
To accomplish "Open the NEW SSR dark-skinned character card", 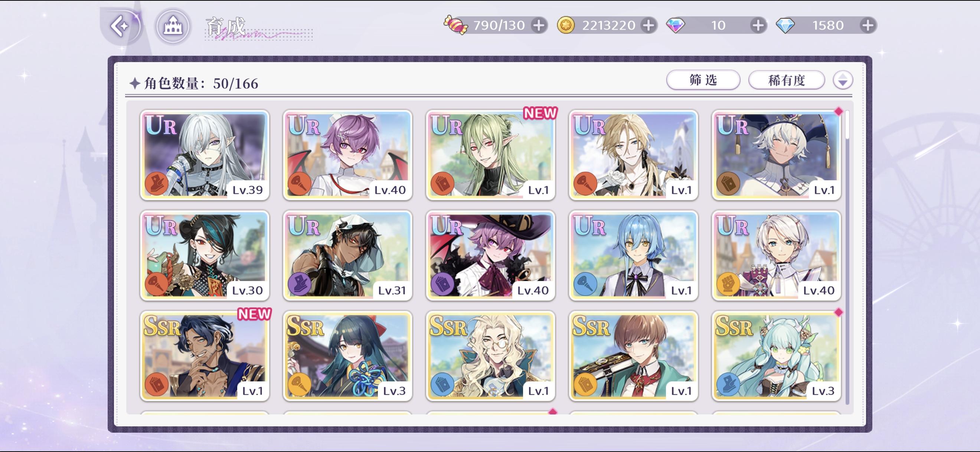I will 205,356.
